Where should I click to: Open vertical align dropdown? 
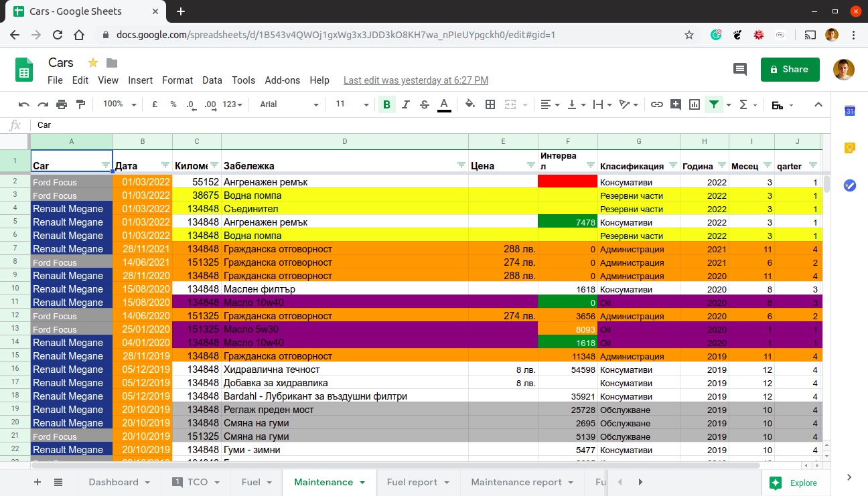pyautogui.click(x=576, y=104)
